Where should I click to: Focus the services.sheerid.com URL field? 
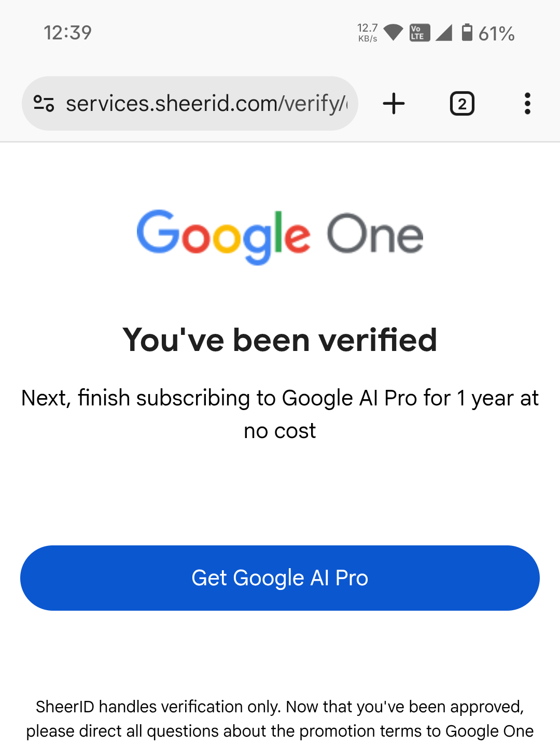click(207, 104)
